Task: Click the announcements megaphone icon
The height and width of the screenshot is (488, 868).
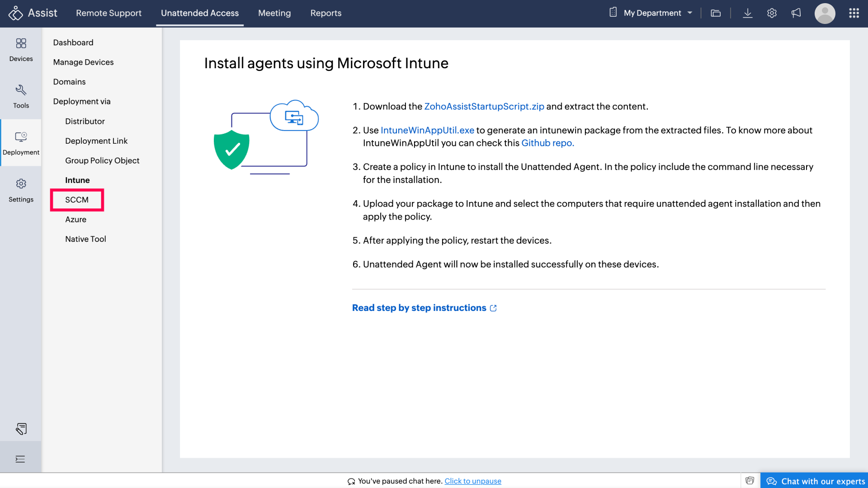Action: pos(796,13)
